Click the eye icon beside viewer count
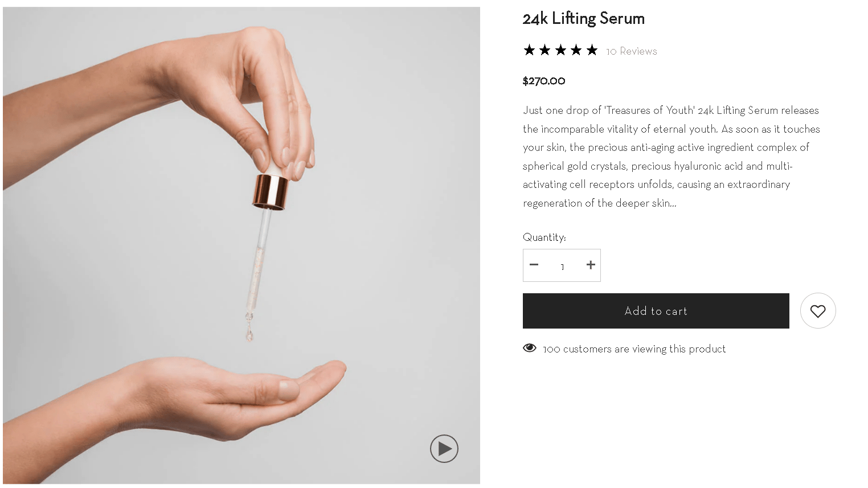This screenshot has height=488, width=868. click(530, 348)
